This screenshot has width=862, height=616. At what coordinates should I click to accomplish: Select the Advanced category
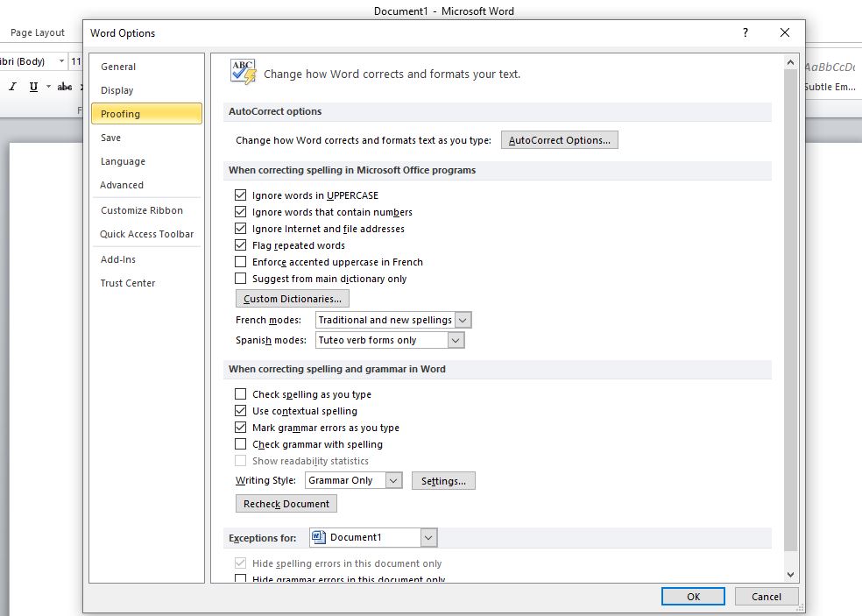click(146, 185)
